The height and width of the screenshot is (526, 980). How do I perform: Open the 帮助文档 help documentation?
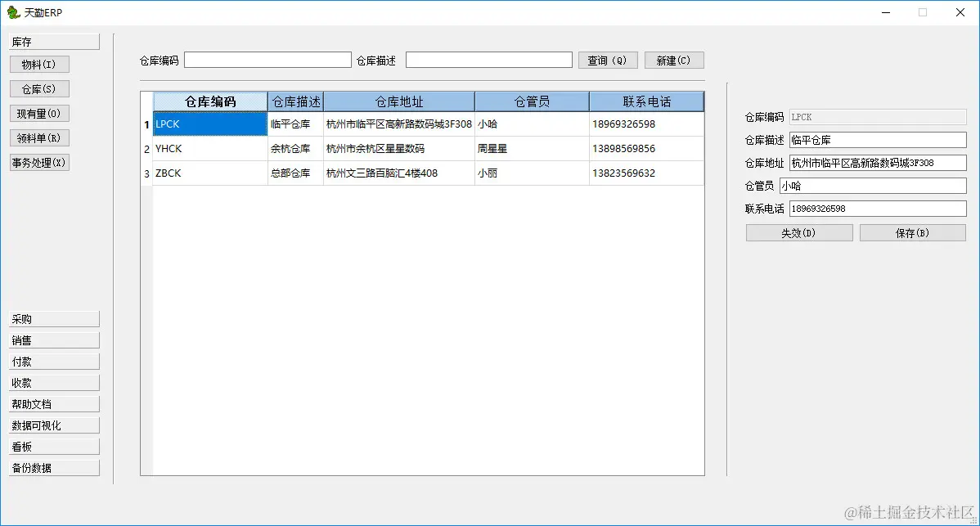point(53,403)
